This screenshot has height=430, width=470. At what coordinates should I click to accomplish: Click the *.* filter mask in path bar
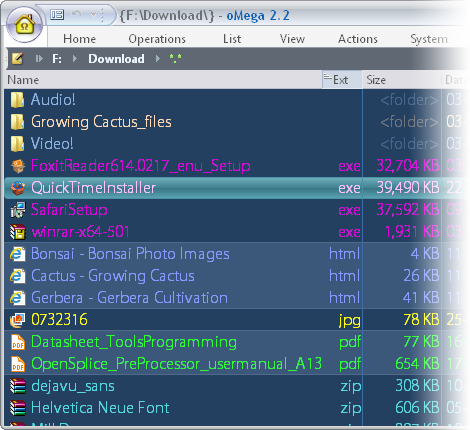click(175, 59)
